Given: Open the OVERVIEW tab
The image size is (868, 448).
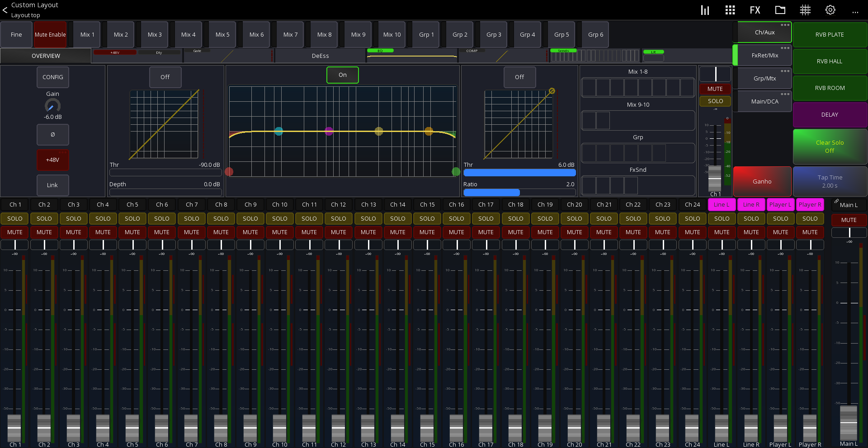Looking at the screenshot, I should tap(46, 56).
